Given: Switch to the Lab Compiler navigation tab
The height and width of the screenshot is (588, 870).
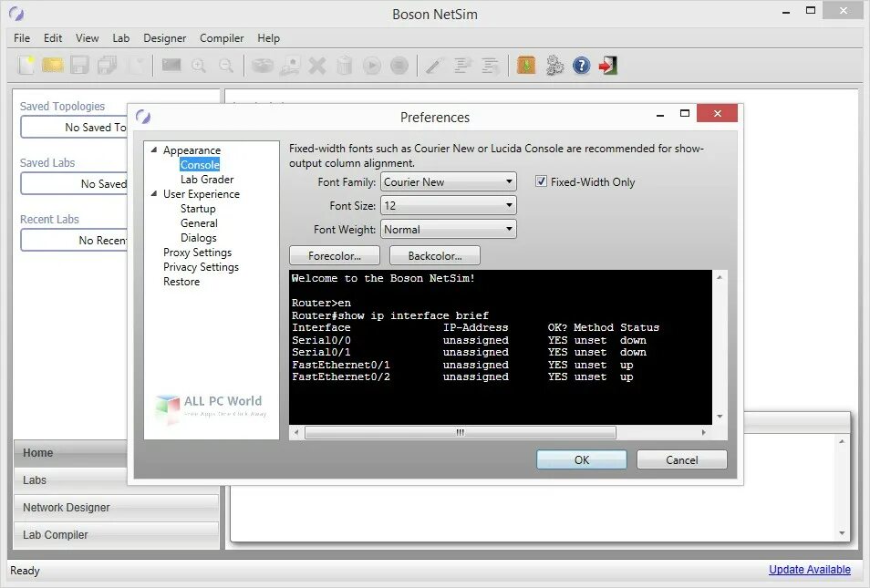Looking at the screenshot, I should [x=117, y=535].
